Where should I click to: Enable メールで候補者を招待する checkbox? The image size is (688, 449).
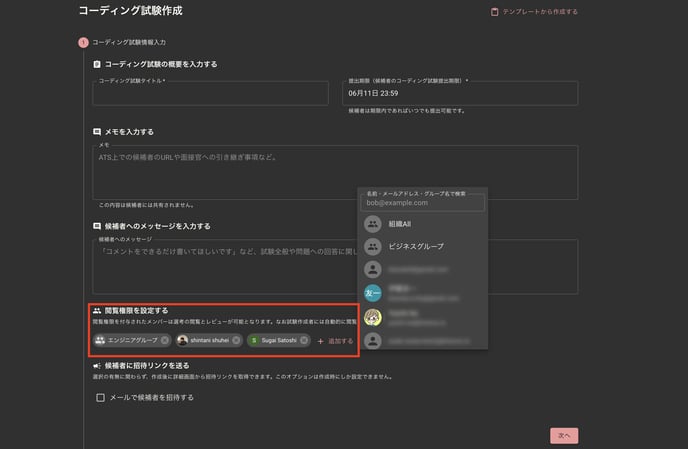pos(100,398)
